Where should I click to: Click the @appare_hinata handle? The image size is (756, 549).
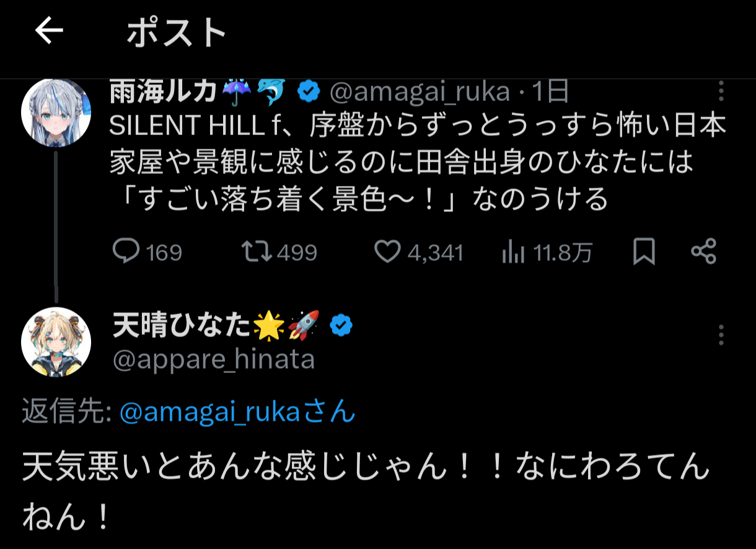coord(214,359)
